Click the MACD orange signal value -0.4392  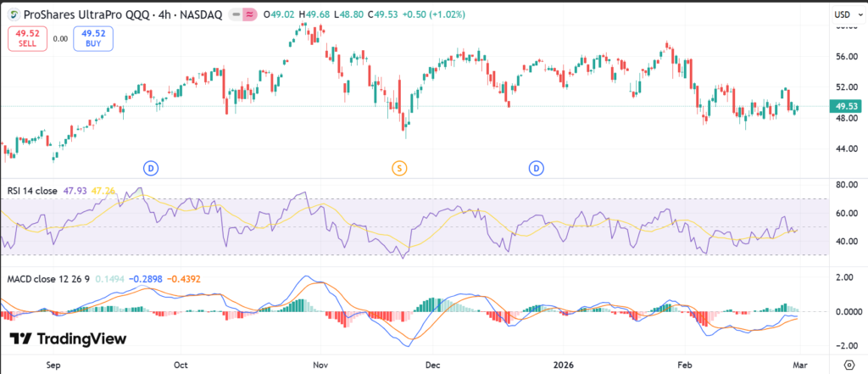tap(180, 278)
